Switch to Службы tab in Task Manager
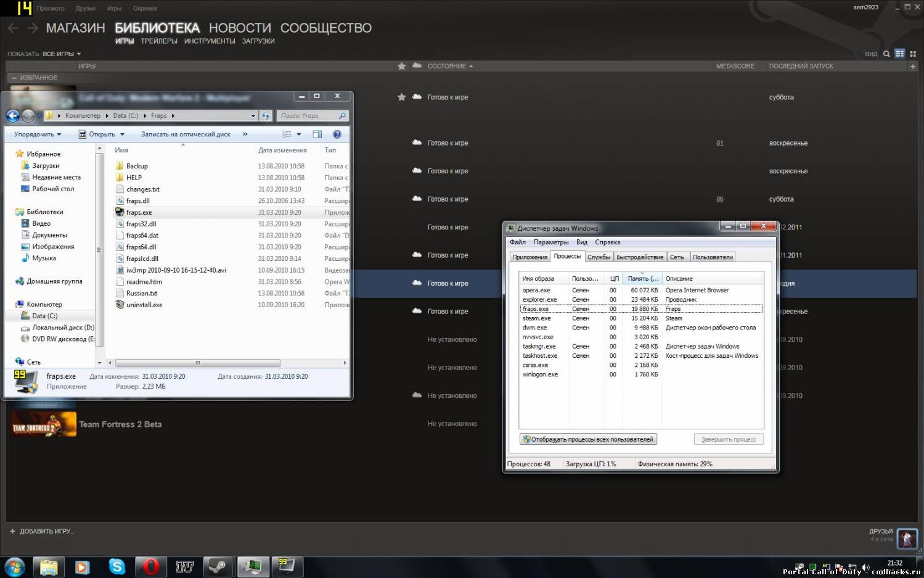 (x=599, y=257)
